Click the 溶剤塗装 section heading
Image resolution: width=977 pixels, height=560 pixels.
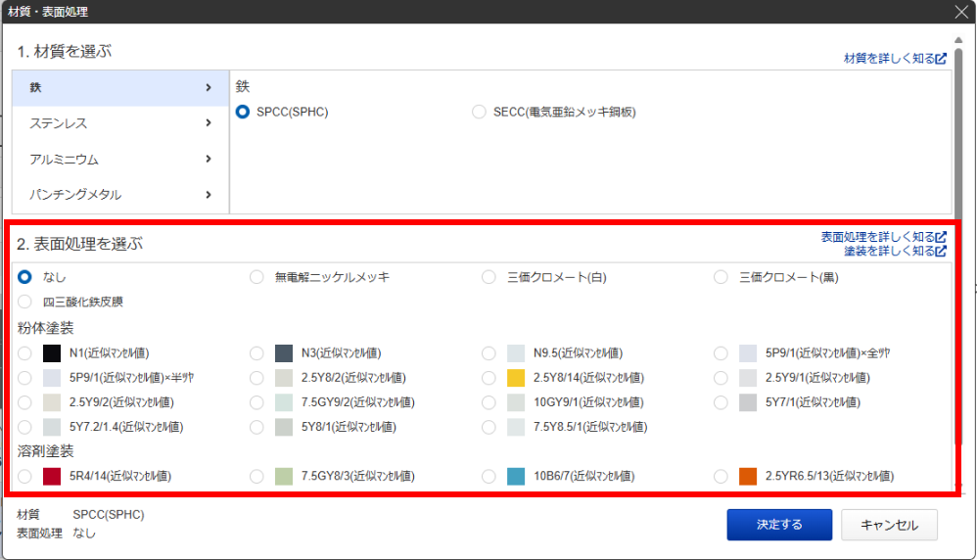[x=46, y=451]
